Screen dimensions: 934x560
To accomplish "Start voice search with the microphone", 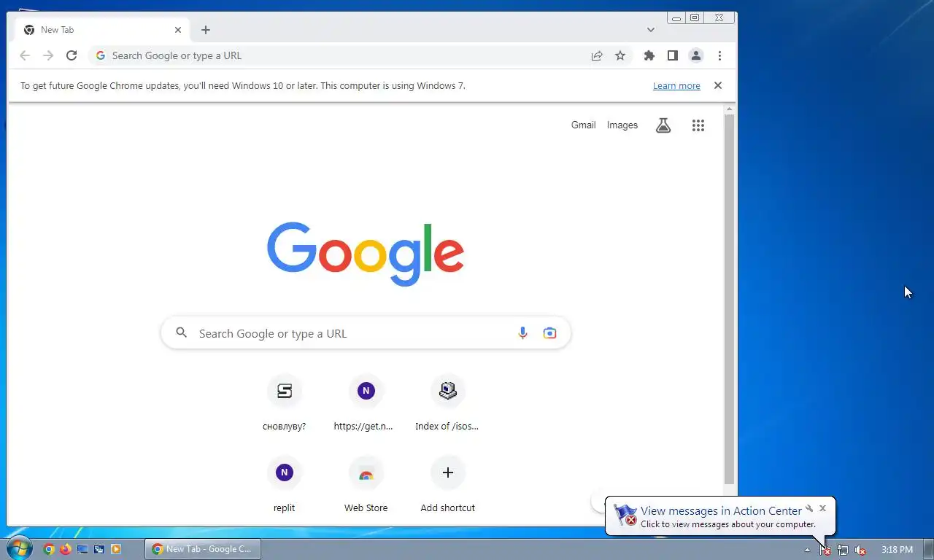I will (522, 333).
